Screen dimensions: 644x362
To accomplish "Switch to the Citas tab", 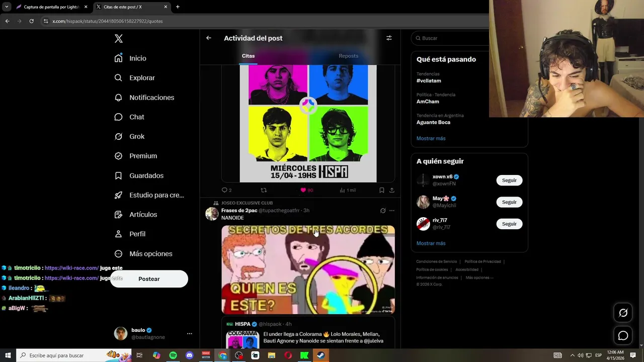I will 248,56.
